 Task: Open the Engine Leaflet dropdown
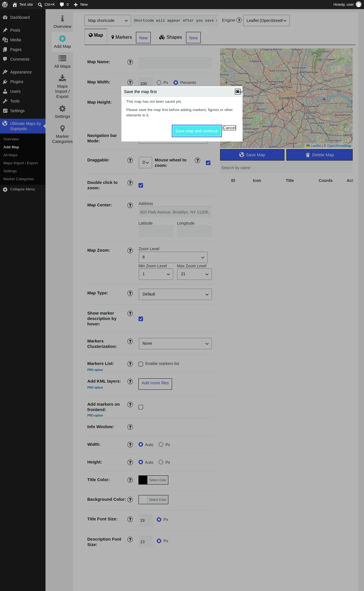point(266,20)
